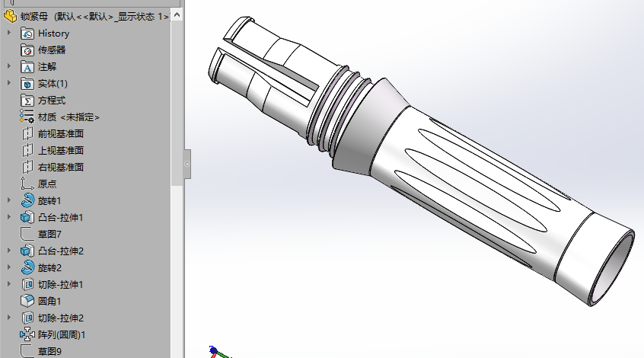Select the 传感器 label
644x358 pixels.
[52, 50]
